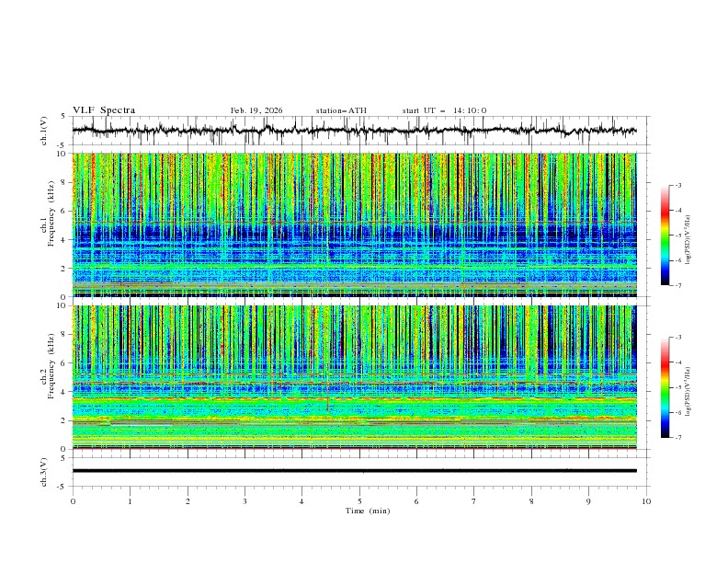Click the "-3" label on ch.2 color bar

(677, 338)
